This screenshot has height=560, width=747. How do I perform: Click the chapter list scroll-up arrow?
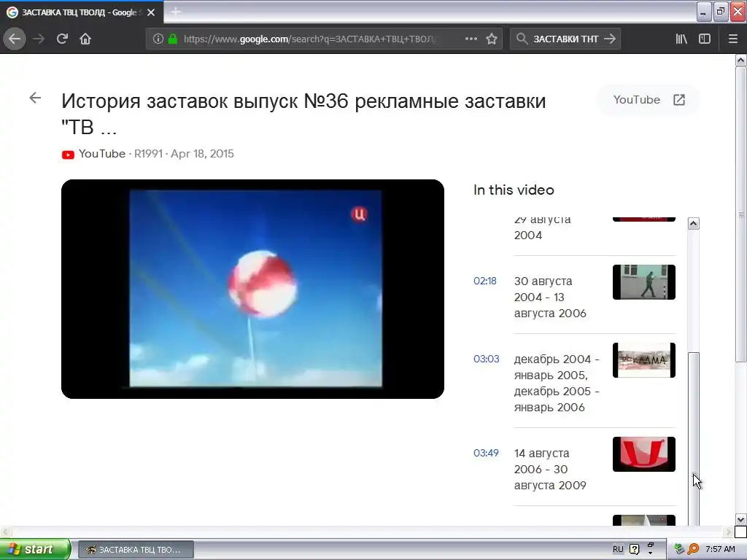(x=694, y=223)
